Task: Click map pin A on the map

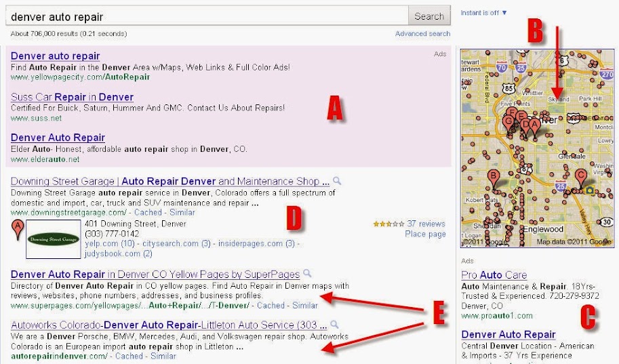Action: [x=534, y=126]
